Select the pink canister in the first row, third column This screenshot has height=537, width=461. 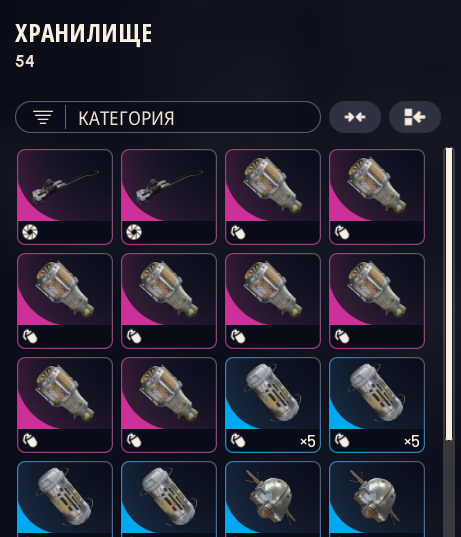click(273, 197)
